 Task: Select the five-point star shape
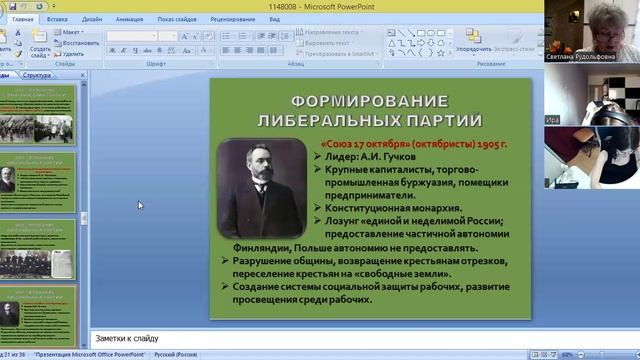440,53
